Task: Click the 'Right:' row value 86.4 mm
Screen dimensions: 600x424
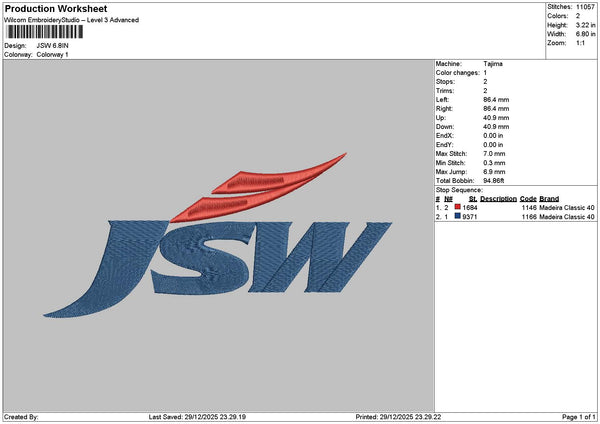Action: (496, 109)
